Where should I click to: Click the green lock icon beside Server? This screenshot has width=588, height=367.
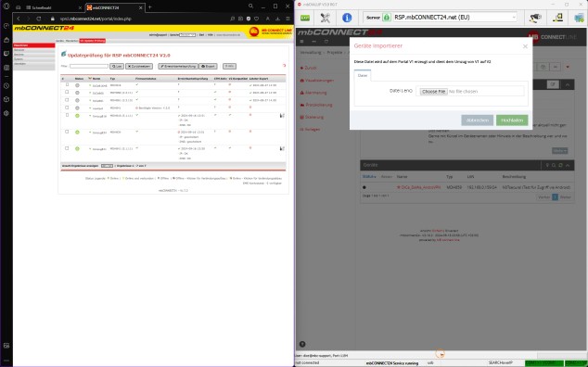(x=386, y=18)
